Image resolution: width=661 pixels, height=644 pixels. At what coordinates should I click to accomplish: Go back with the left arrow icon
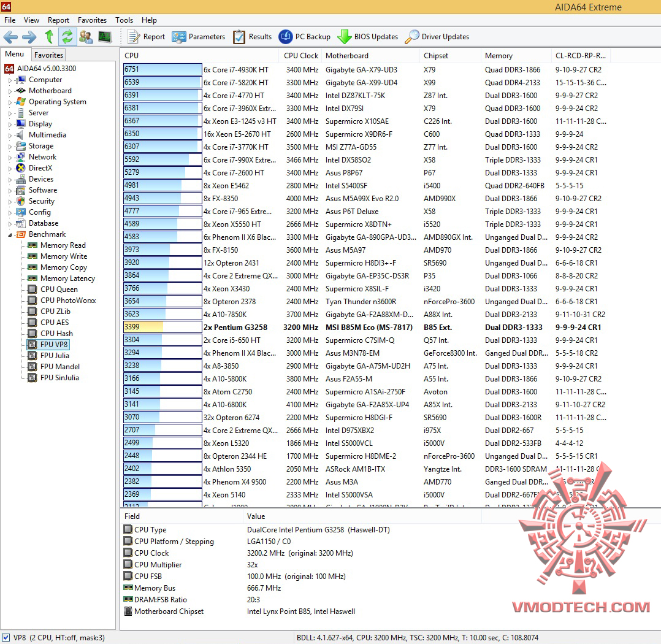coord(10,37)
